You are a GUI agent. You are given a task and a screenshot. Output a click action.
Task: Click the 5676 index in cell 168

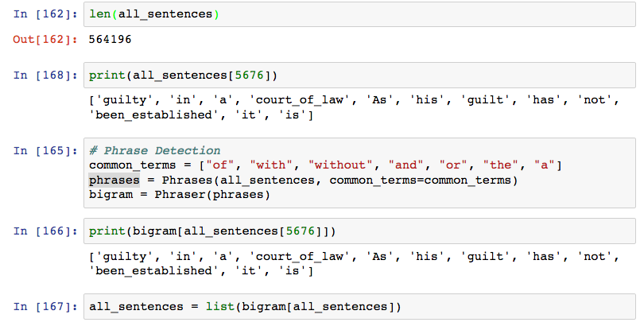(250, 76)
